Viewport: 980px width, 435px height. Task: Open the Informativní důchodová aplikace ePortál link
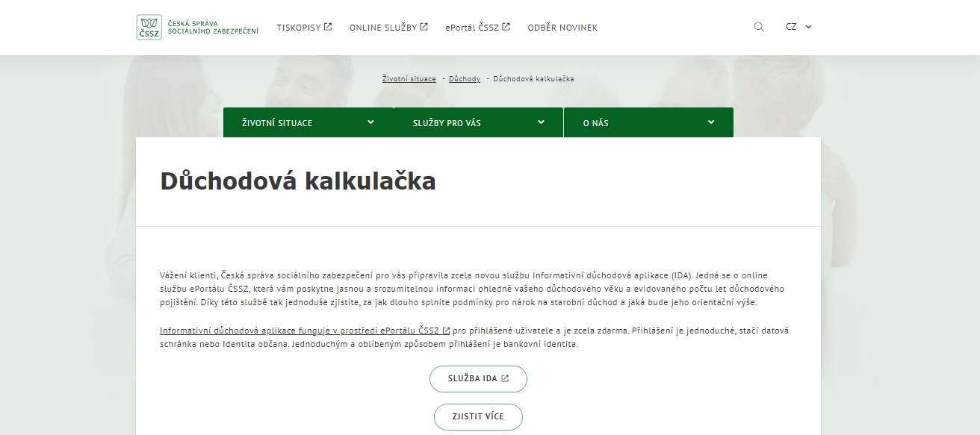click(x=305, y=331)
